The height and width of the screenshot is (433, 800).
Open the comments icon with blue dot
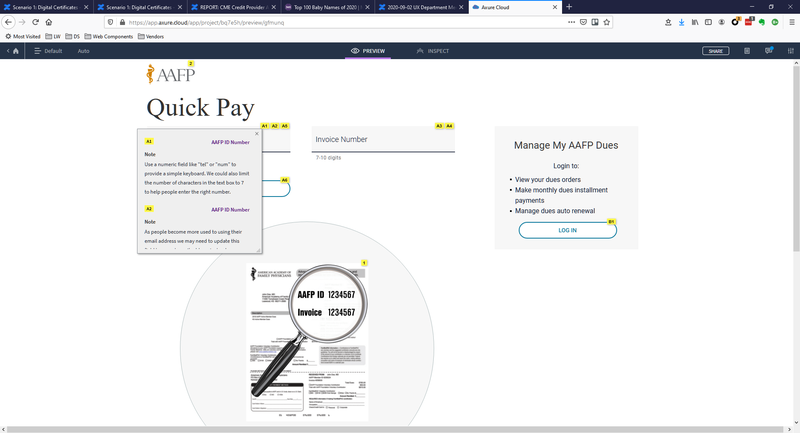coord(769,50)
